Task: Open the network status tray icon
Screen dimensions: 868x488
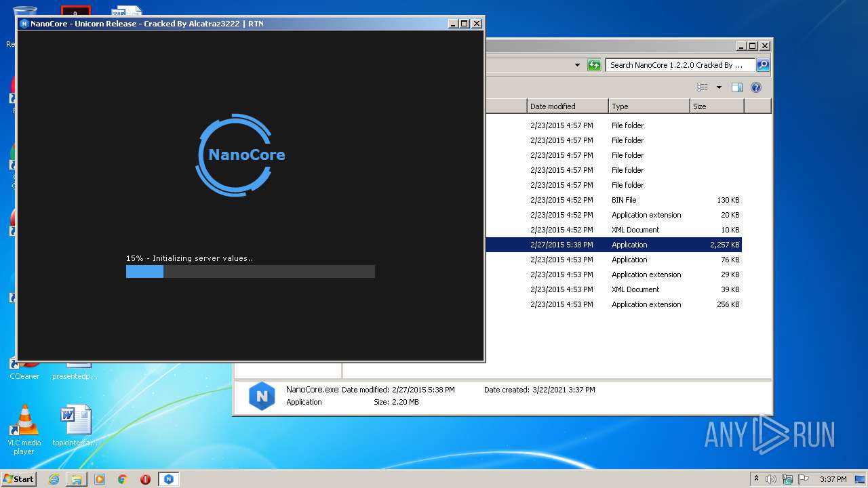Action: pyautogui.click(x=787, y=479)
